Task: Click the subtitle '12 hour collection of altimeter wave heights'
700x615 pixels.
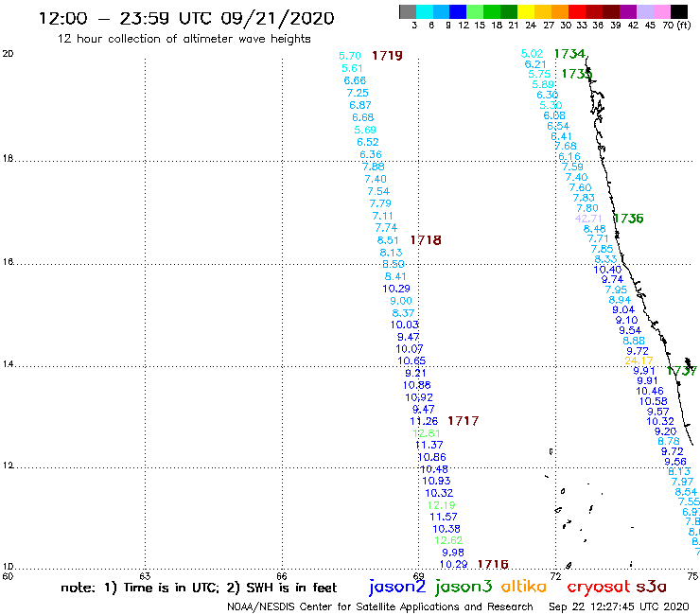Action: pyautogui.click(x=184, y=39)
